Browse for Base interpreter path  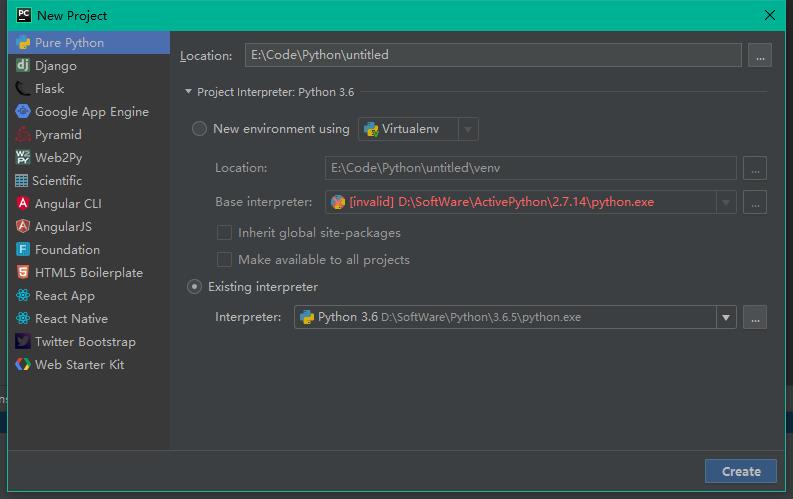coord(755,202)
